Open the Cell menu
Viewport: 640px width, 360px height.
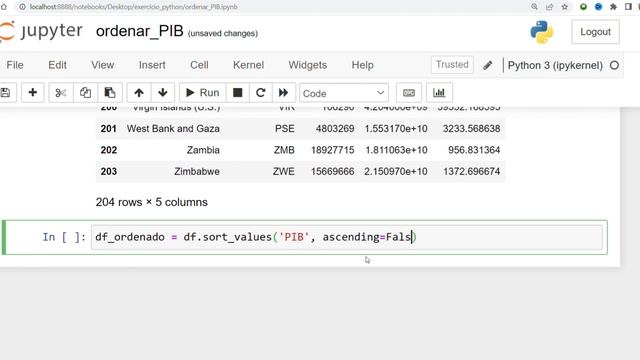199,65
